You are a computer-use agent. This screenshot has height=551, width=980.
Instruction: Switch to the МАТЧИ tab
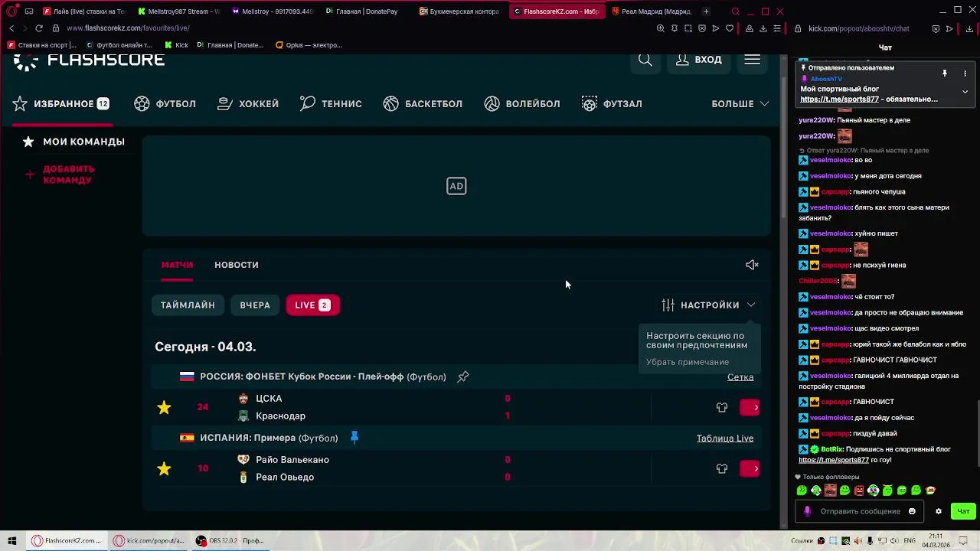tap(177, 265)
